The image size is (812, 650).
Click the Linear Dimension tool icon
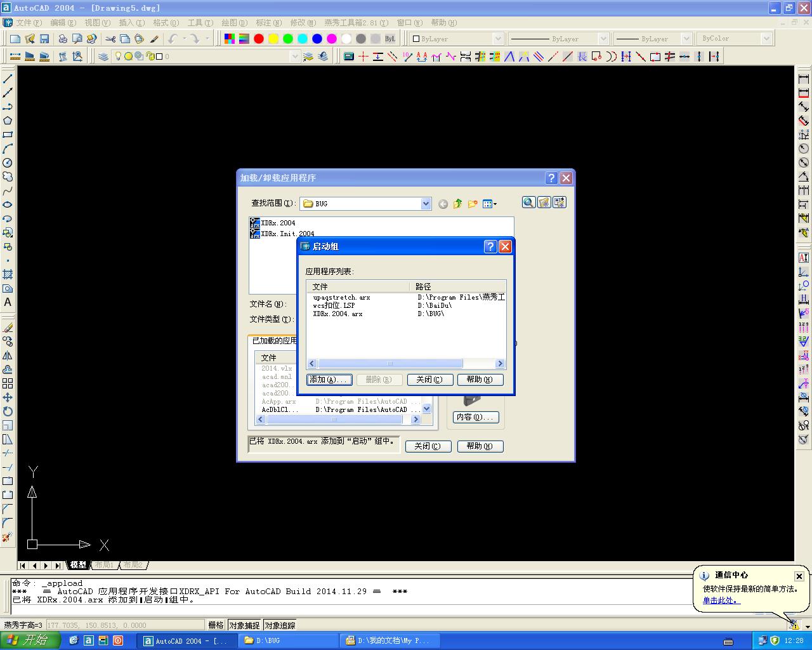pos(804,79)
